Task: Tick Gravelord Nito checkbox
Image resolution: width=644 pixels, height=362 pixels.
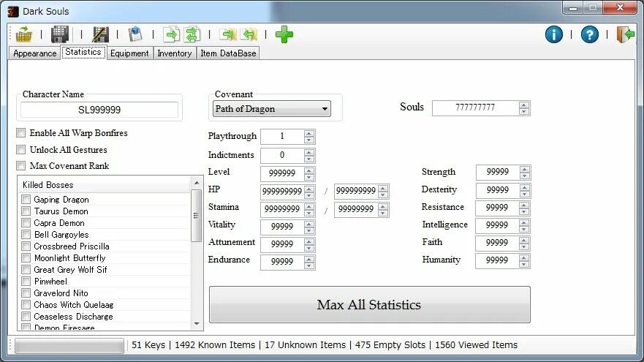Action: click(x=26, y=293)
